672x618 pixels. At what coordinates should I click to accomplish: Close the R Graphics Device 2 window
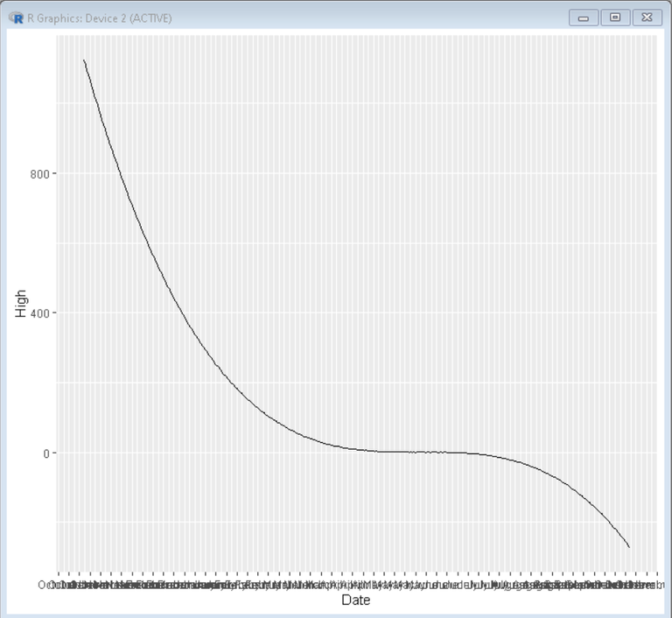coord(647,18)
